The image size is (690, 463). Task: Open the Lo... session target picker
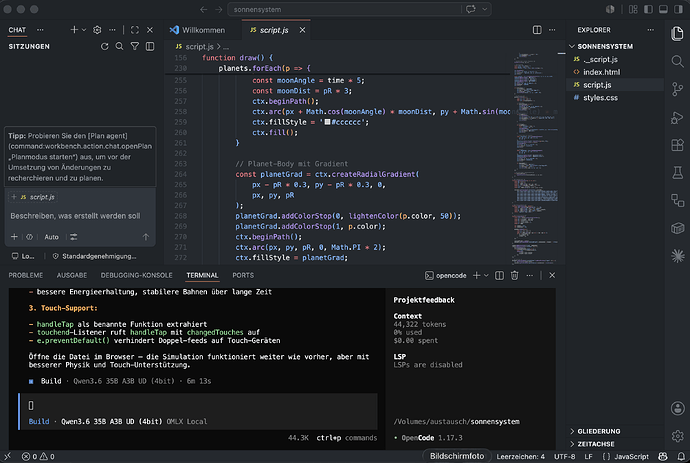click(23, 256)
